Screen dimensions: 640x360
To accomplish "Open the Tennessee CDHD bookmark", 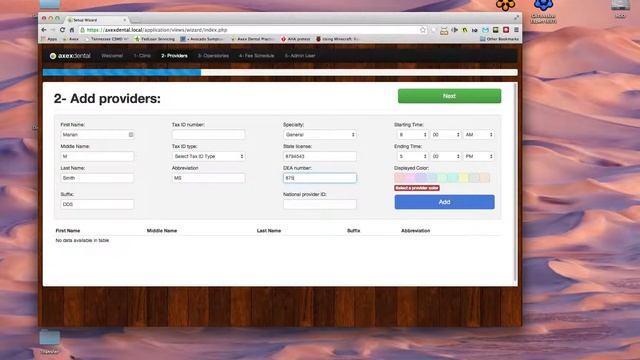I will coord(106,39).
